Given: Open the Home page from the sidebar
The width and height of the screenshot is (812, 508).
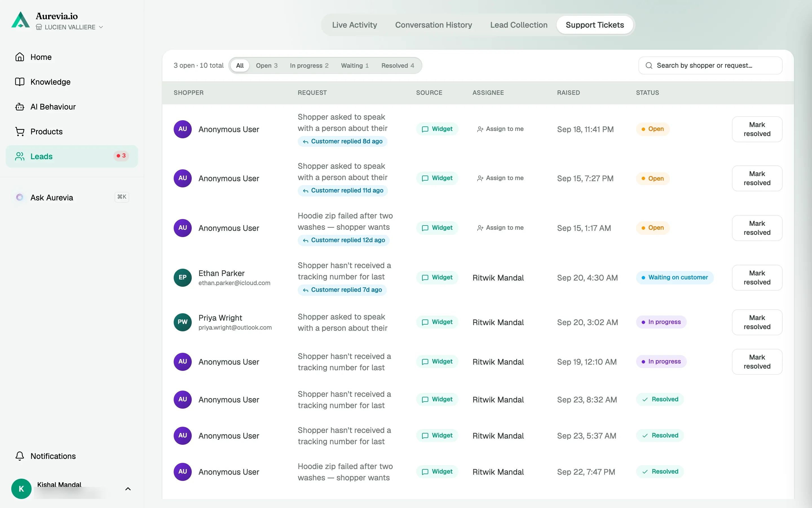Looking at the screenshot, I should click(72, 57).
